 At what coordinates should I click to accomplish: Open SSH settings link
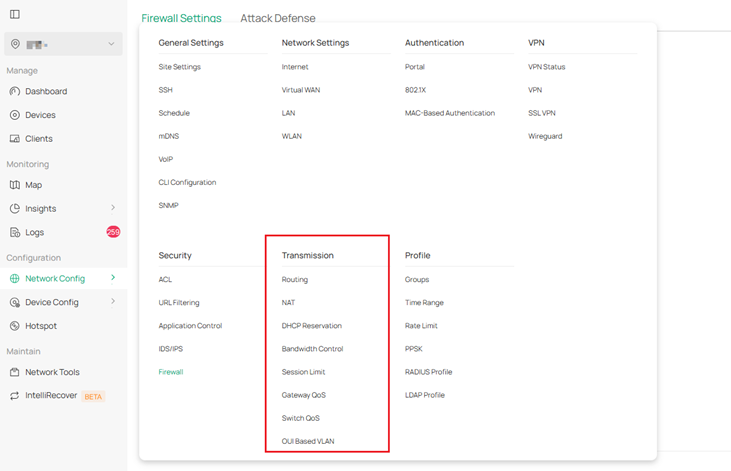pos(166,90)
